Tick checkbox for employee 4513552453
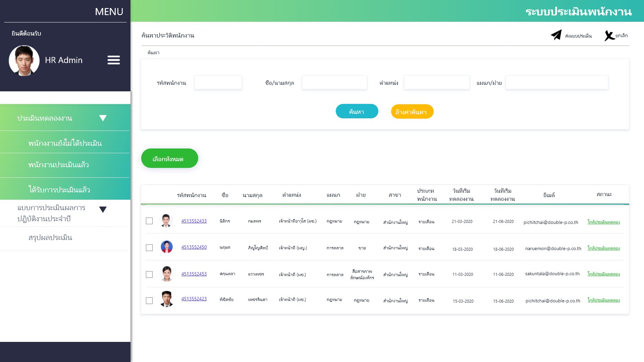Screen dimensions: 644x362 (x=149, y=275)
